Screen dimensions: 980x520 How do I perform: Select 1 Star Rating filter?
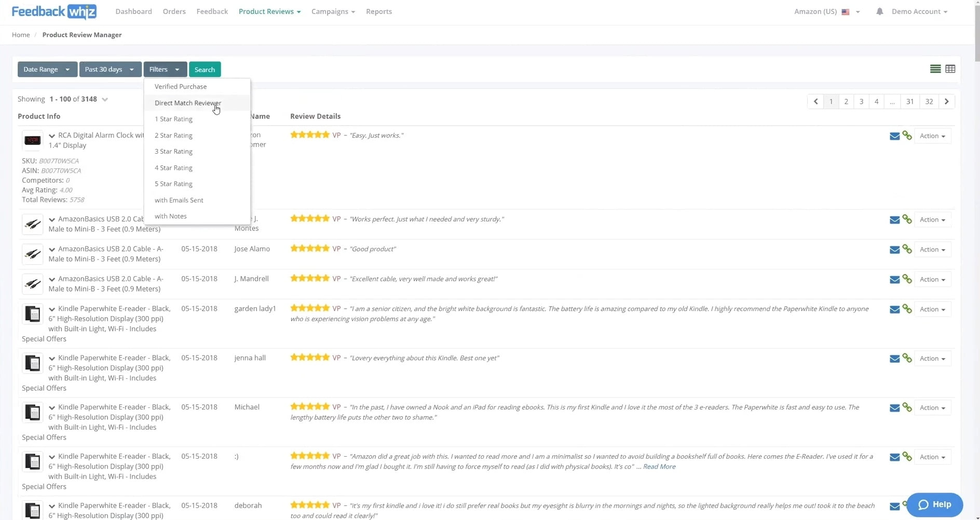(x=197, y=119)
